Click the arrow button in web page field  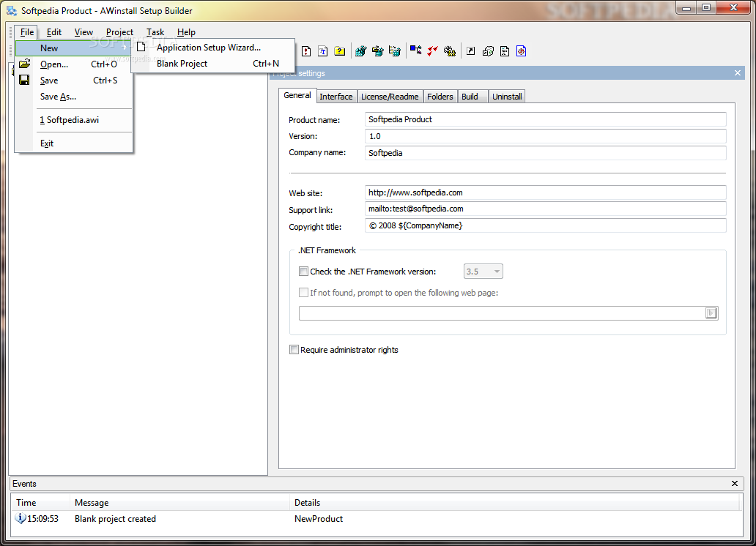711,313
